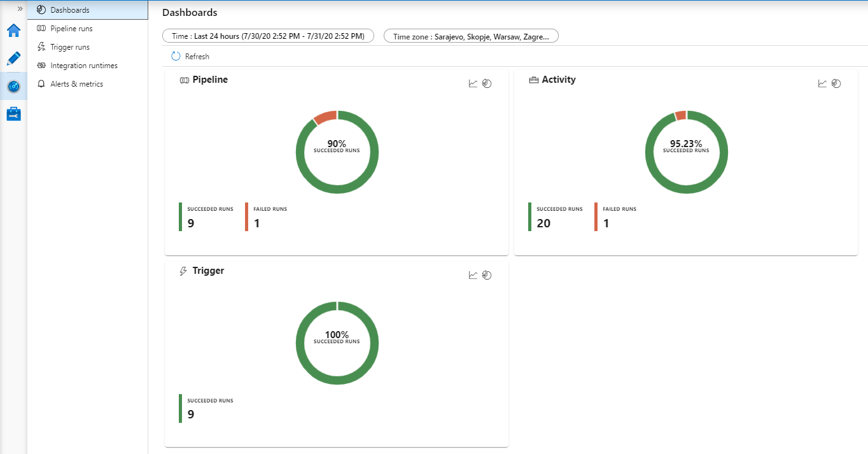Click the 100% label in Trigger chart
The image size is (868, 454).
tap(337, 335)
